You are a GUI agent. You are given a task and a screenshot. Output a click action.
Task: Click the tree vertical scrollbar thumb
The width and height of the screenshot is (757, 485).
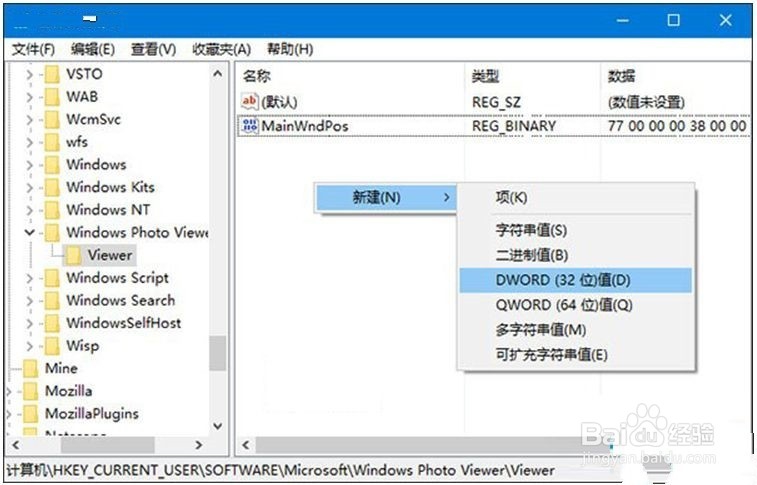click(x=218, y=353)
